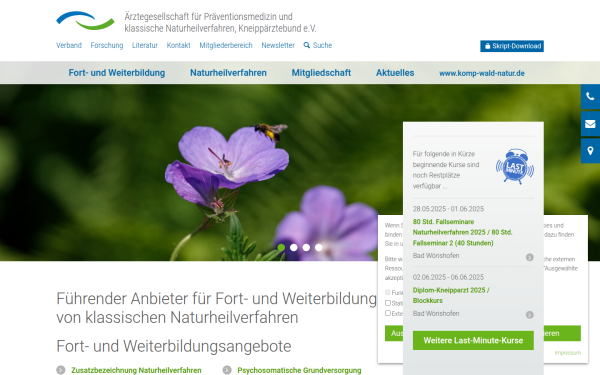
Task: Click the date 28.05.2025 - 01.06.2025
Action: coord(448,209)
